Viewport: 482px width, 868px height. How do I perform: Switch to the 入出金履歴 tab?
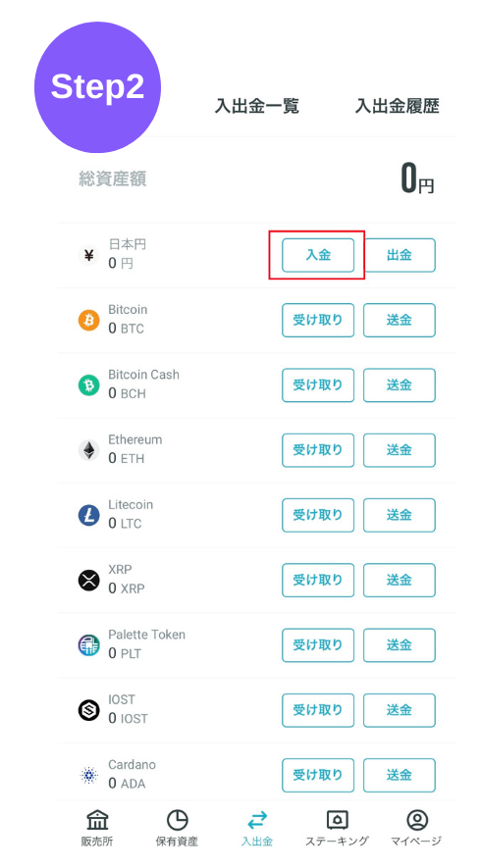pos(398,106)
